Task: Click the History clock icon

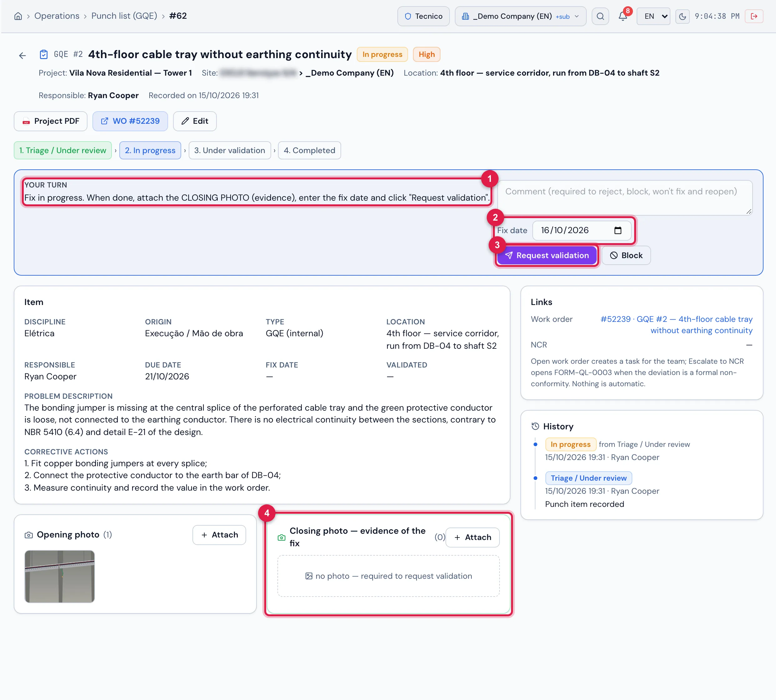Action: pos(535,426)
